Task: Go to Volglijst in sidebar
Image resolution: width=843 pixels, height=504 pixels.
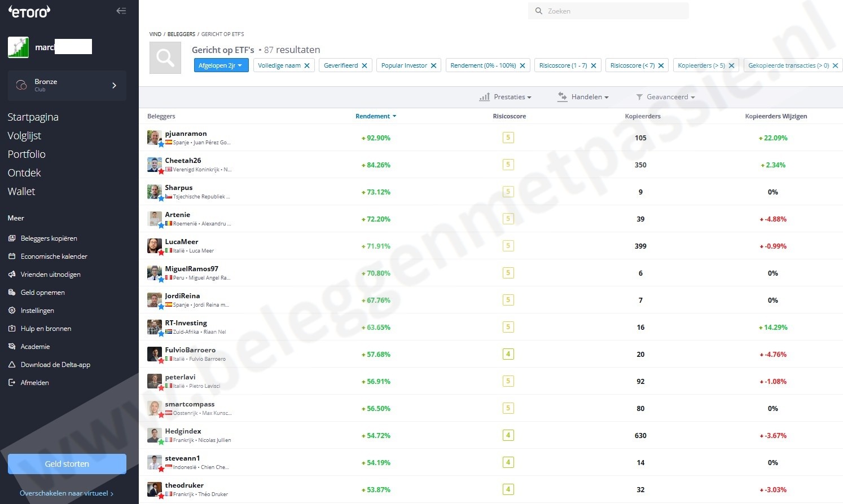Action: coord(24,136)
